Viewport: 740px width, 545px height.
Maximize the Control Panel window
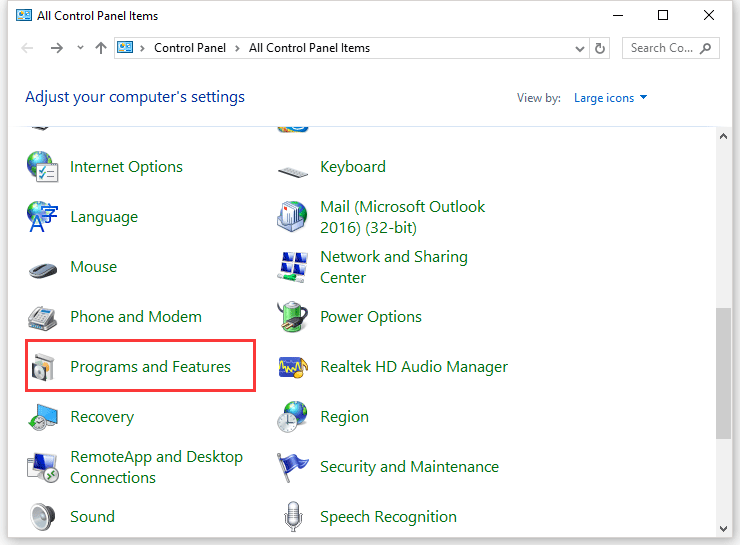663,16
